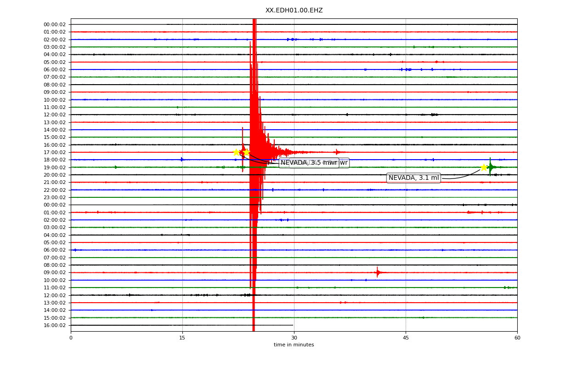Image resolution: width=588 pixels, height=368 pixels.
Task: Click the 30 tick on the time axis
Action: 294,338
